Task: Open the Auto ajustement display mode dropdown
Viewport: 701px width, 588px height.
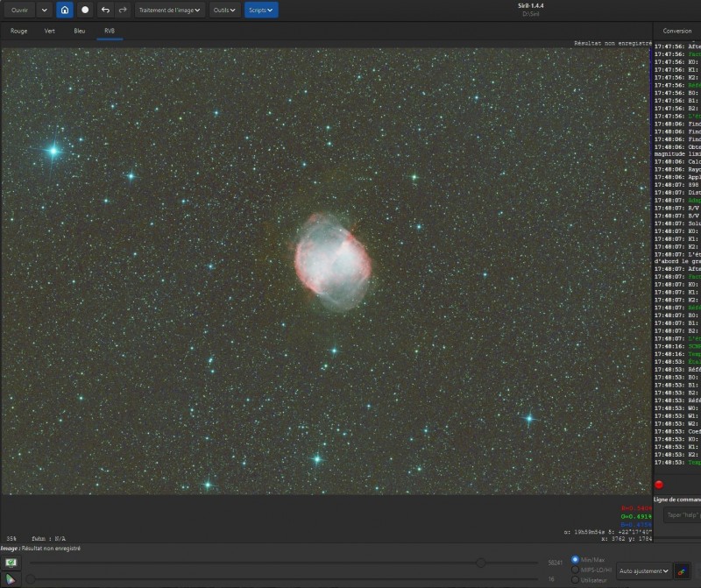Action: 644,571
